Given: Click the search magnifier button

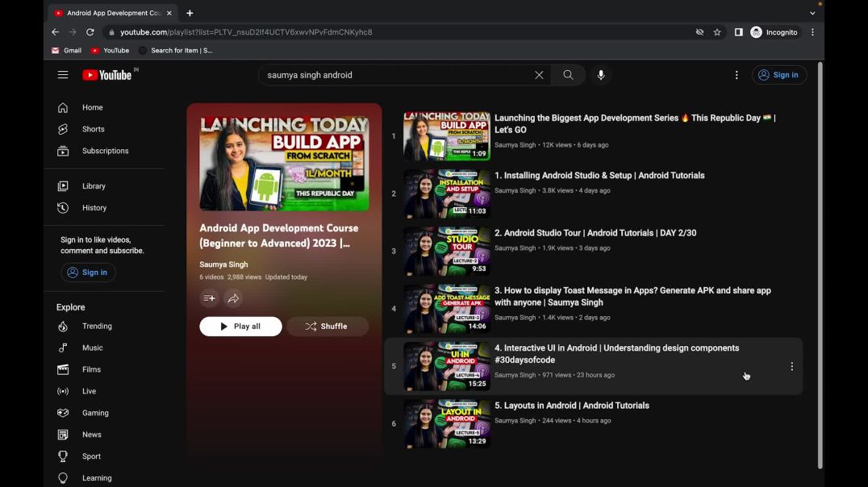Looking at the screenshot, I should 569,75.
